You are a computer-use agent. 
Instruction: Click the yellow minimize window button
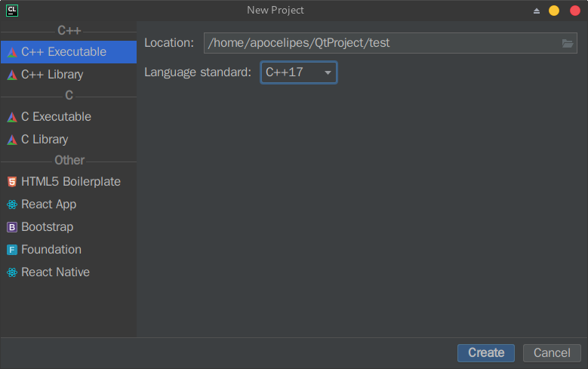pos(554,11)
